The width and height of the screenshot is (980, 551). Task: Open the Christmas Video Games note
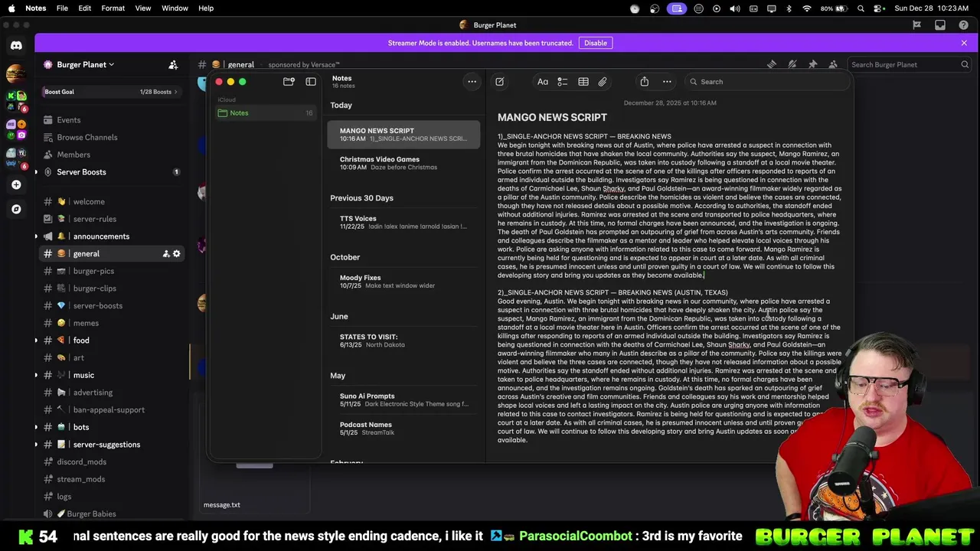click(x=404, y=163)
